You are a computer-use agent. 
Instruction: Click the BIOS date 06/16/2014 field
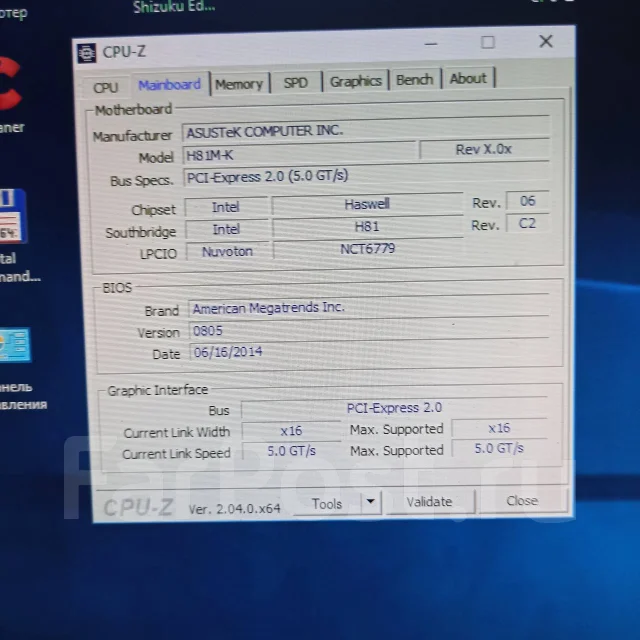(x=369, y=351)
